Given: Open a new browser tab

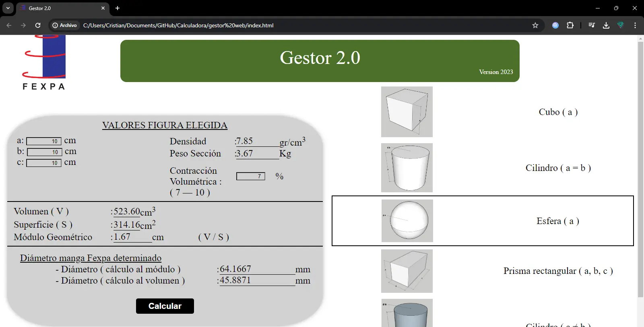Looking at the screenshot, I should (118, 8).
